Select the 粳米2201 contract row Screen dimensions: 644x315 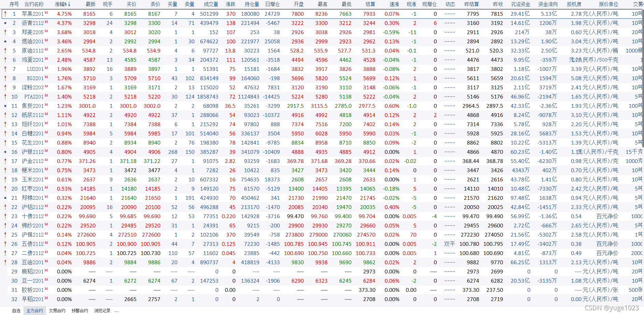pos(322,170)
